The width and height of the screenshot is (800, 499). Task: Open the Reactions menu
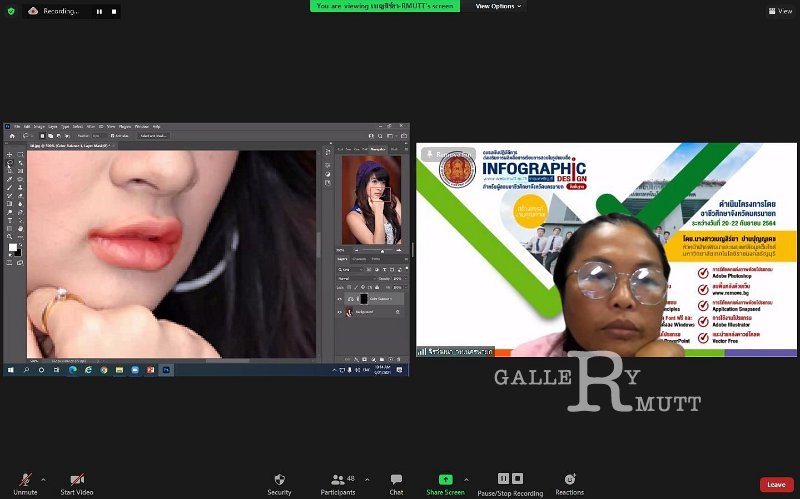coord(570,481)
